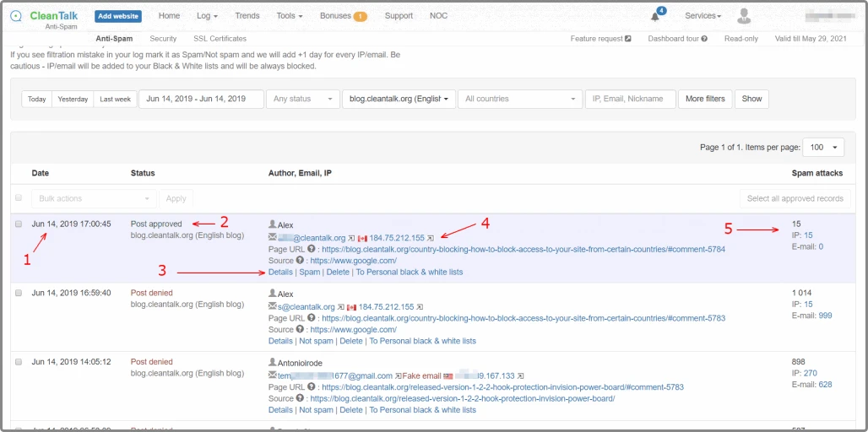Click the IP, Email, Nickname search field
The height and width of the screenshot is (432, 868).
630,99
